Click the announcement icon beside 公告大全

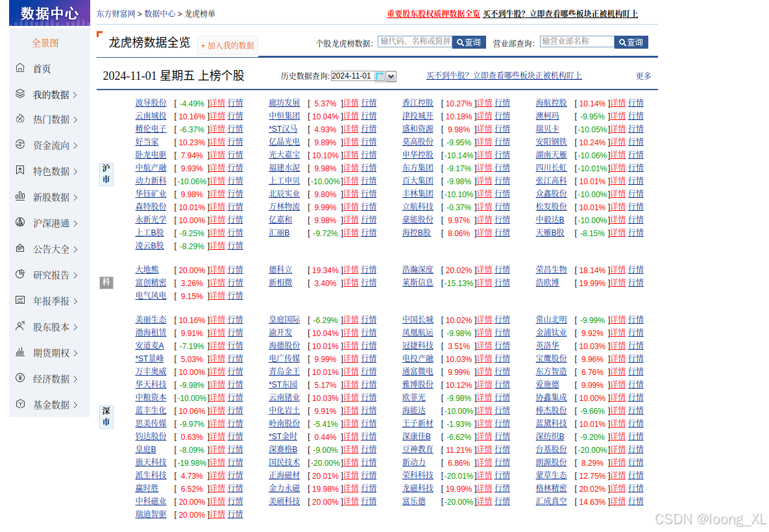tap(20, 248)
